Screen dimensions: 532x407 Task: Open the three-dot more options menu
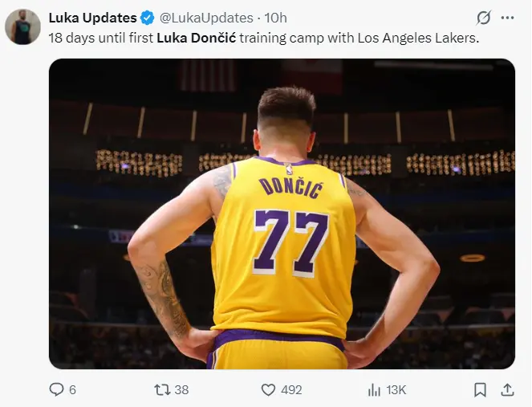[x=507, y=18]
